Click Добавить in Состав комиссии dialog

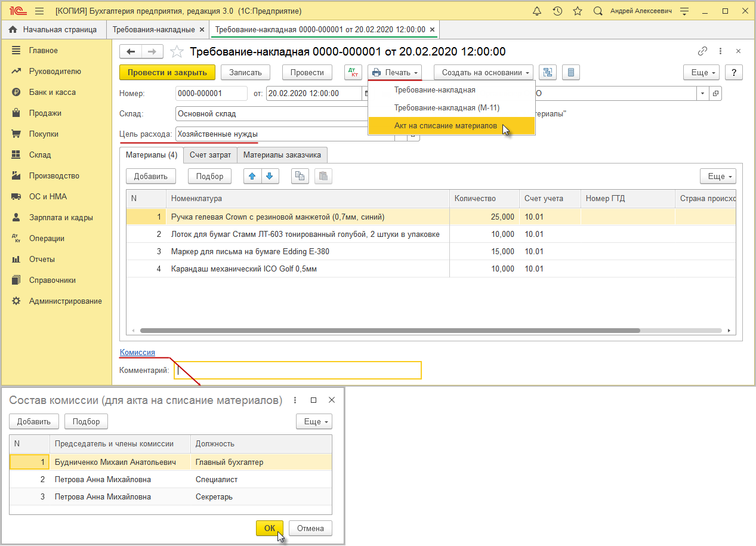(34, 421)
